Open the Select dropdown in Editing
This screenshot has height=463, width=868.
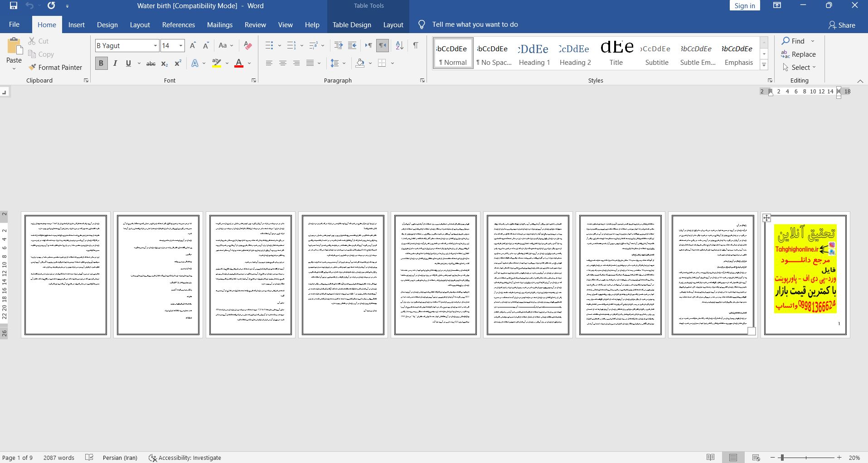coord(799,67)
